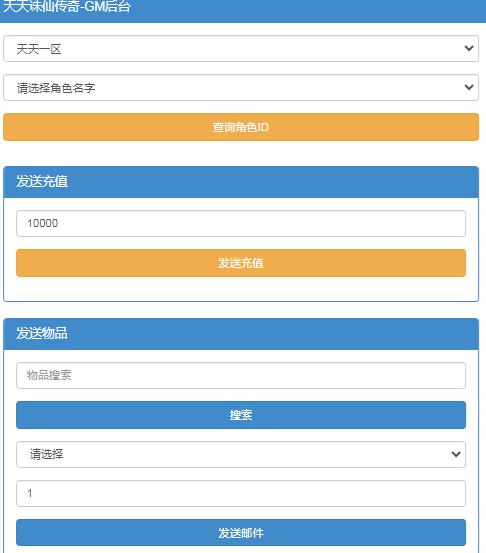This screenshot has width=486, height=553.
Task: Open the 请选择 item dropdown list
Action: point(241,454)
